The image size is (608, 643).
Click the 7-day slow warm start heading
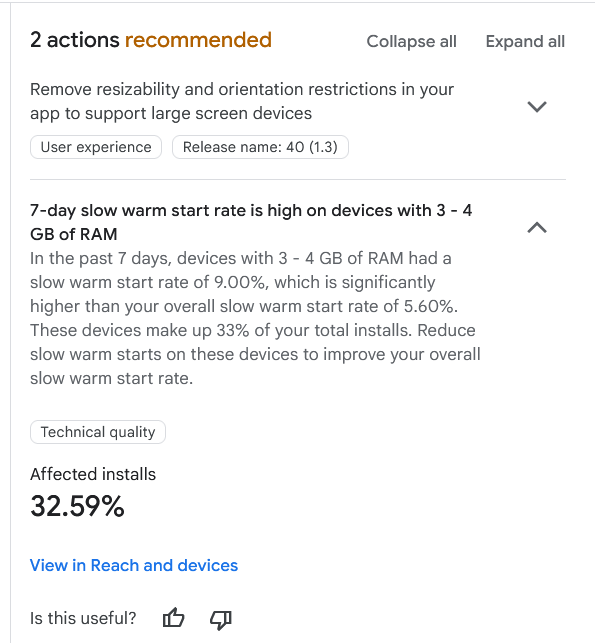[x=251, y=222]
